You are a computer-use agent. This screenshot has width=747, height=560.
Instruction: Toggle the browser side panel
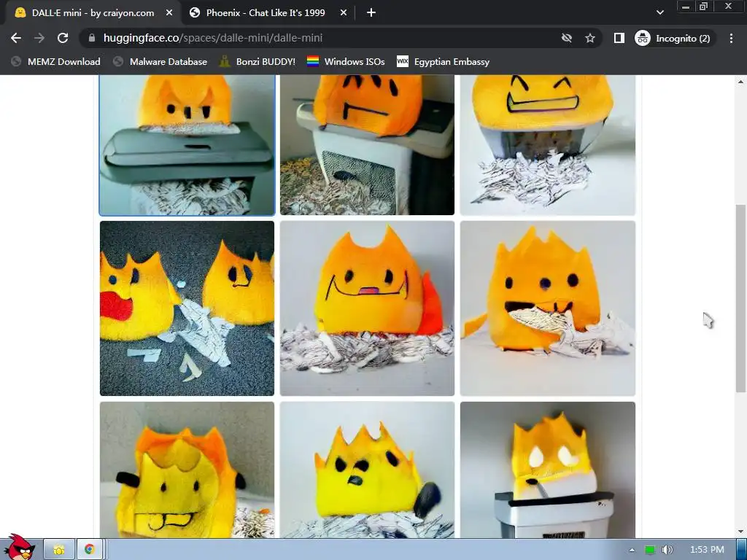(x=619, y=38)
